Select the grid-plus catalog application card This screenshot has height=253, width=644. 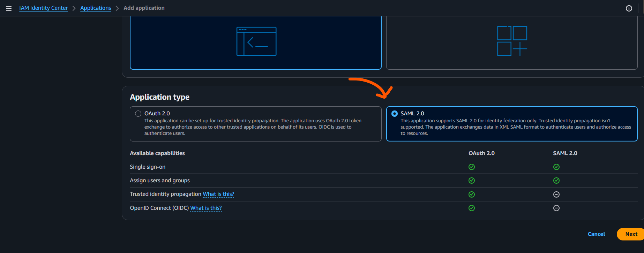pyautogui.click(x=512, y=43)
